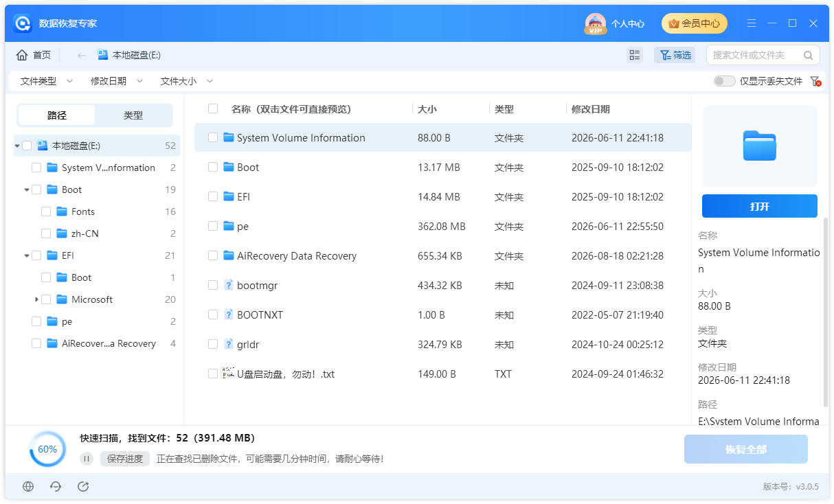Expand the Microsoft tree node
This screenshot has height=504, width=834.
point(36,299)
